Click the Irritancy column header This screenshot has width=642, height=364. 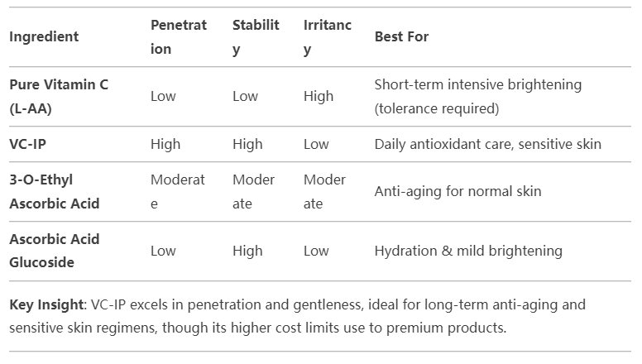(328, 37)
